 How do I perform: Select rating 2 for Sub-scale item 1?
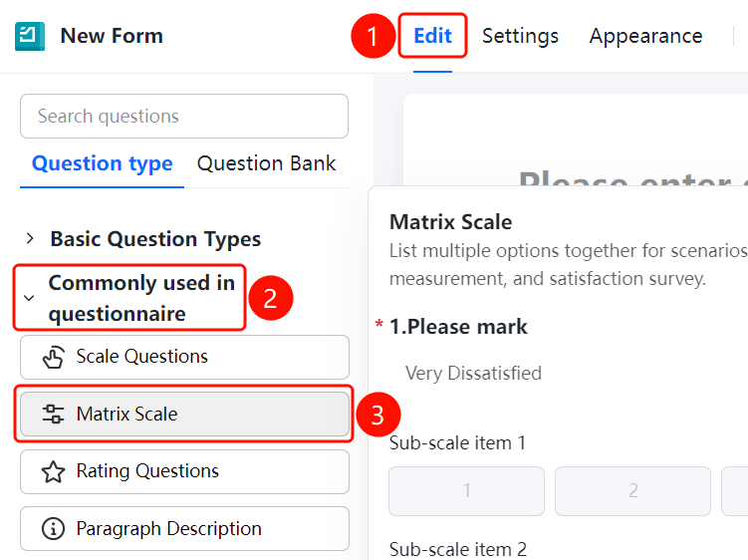pos(632,491)
